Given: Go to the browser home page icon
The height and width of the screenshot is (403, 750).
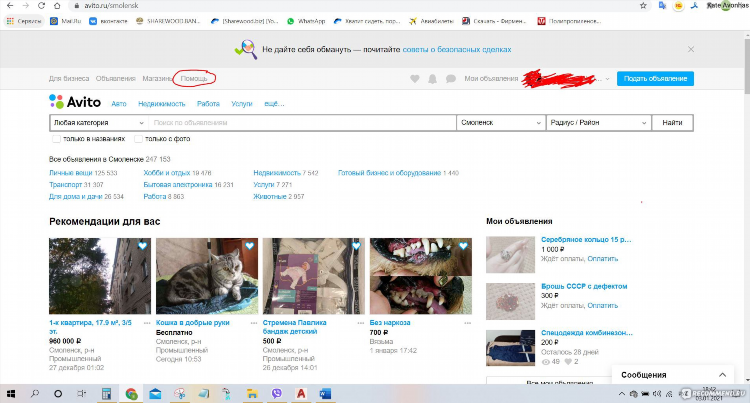Looking at the screenshot, I should click(57, 6).
